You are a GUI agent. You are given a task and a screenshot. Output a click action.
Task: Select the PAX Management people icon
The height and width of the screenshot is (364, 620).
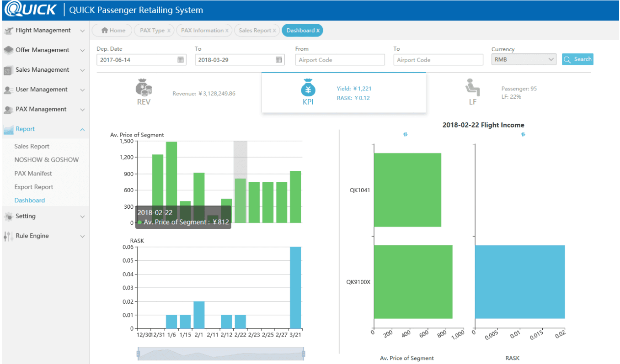tap(9, 109)
